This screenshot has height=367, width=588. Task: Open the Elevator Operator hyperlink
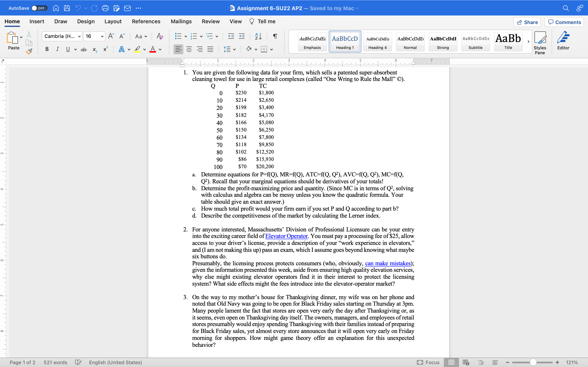tap(286, 236)
